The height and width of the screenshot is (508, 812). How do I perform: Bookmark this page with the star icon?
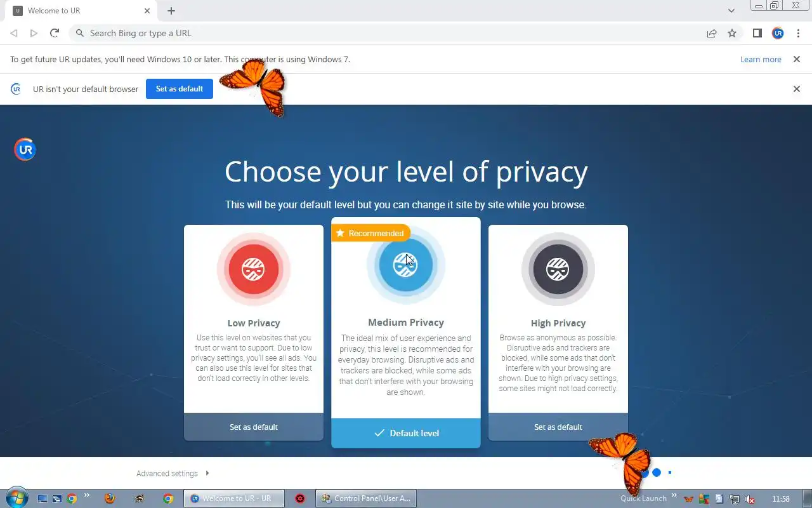pyautogui.click(x=732, y=33)
